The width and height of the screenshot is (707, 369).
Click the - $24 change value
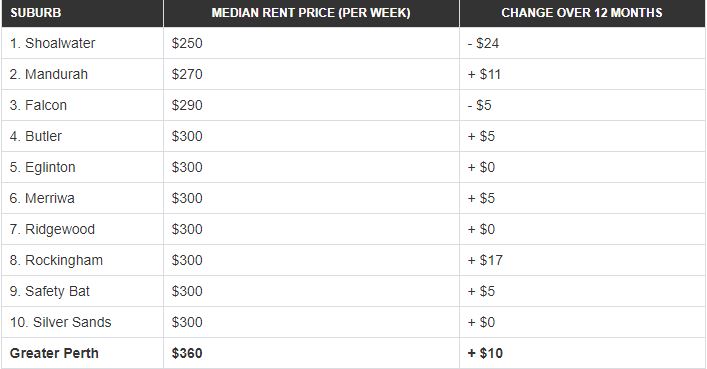click(483, 43)
